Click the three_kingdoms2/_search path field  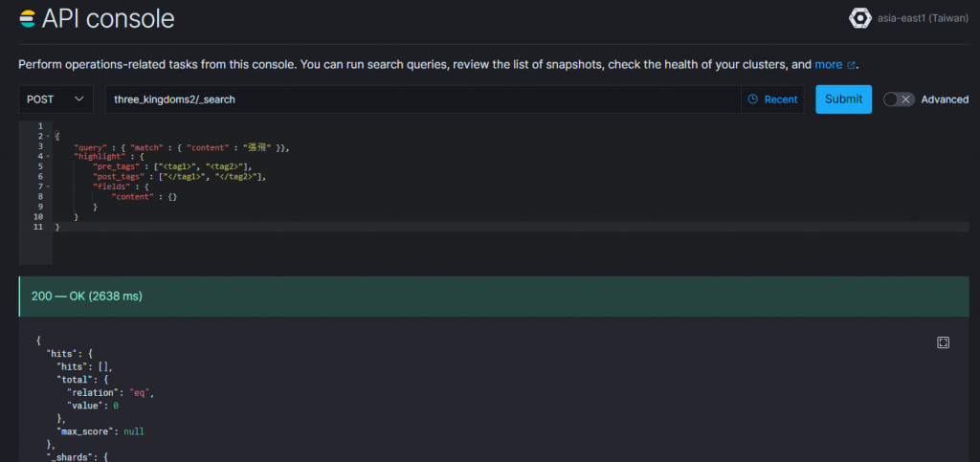(421, 99)
